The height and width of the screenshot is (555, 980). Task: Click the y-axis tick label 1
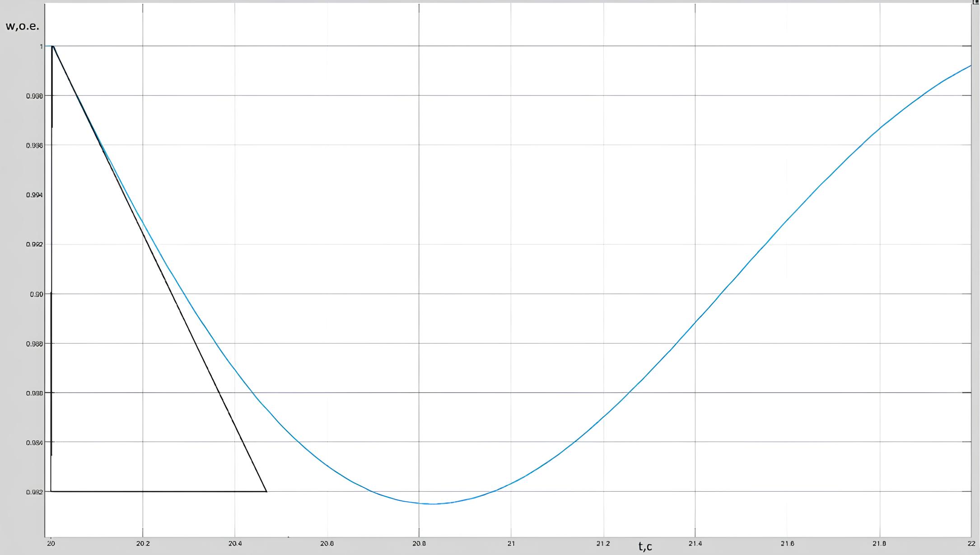[x=41, y=47]
